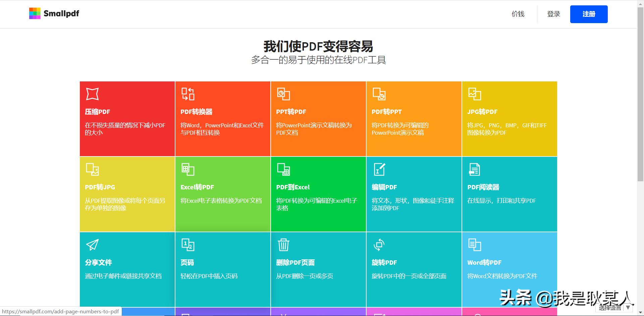Click the 旋转PDF rotate icon

coord(379,245)
